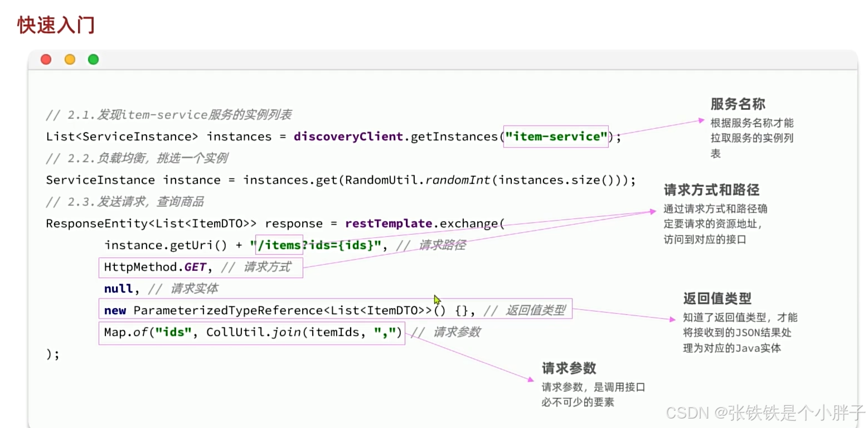The height and width of the screenshot is (428, 868).
Task: Click the comment 请求方式
Action: point(255,267)
